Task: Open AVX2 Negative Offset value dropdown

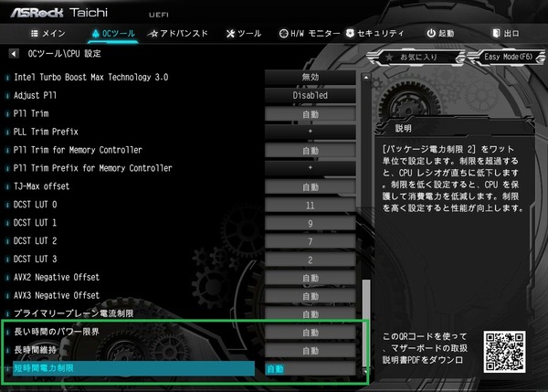Action: coord(311,277)
